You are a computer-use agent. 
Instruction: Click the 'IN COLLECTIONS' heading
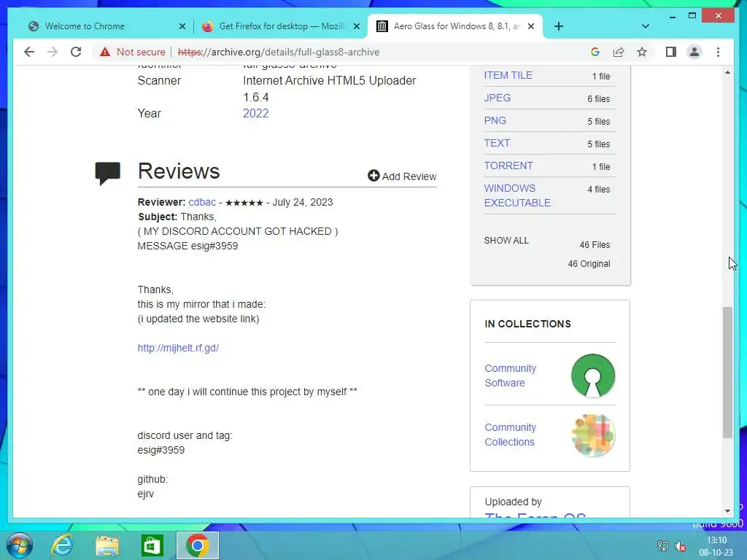point(528,324)
